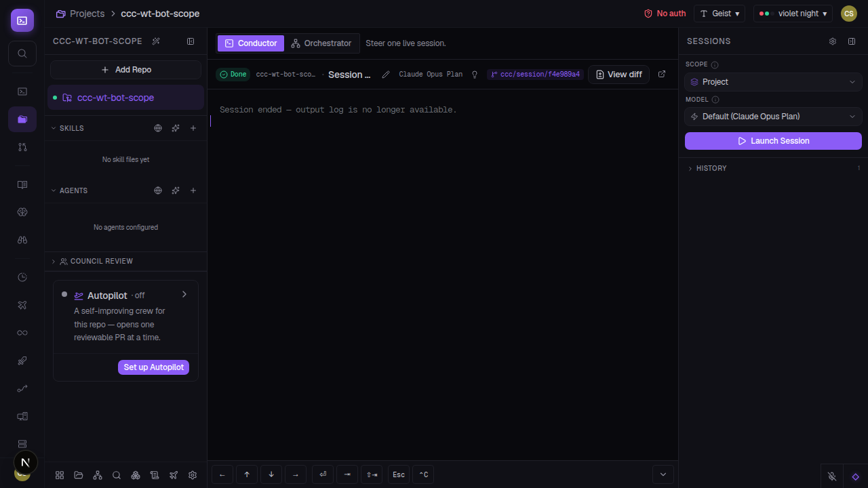Open the Geist font dropdown
Screen dimensions: 868x488
click(x=719, y=14)
